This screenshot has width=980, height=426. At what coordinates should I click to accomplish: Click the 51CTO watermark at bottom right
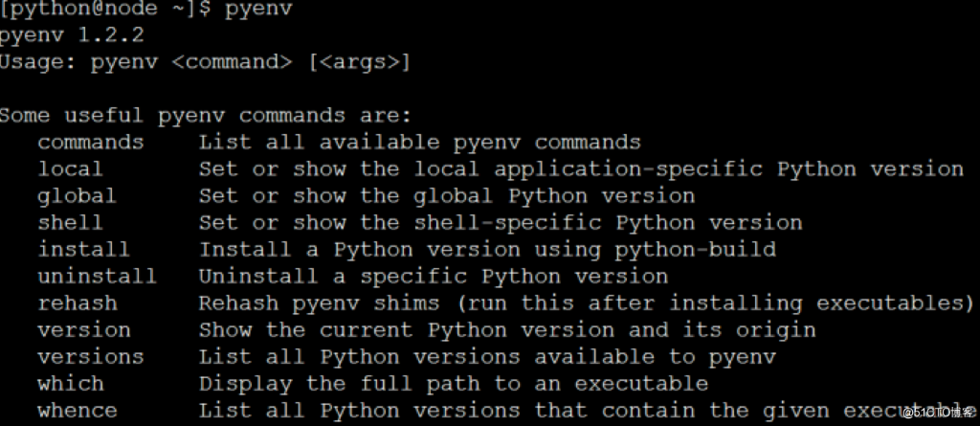(939, 412)
